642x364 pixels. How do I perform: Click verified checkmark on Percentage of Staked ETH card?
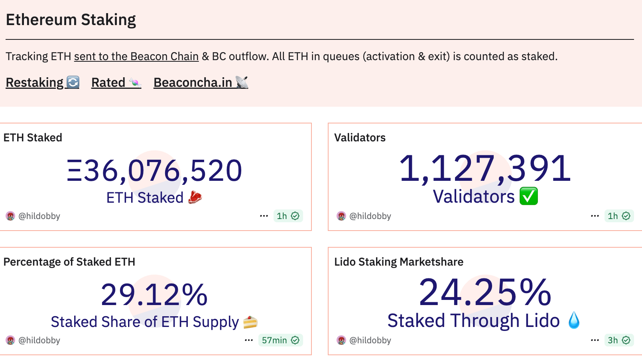295,340
